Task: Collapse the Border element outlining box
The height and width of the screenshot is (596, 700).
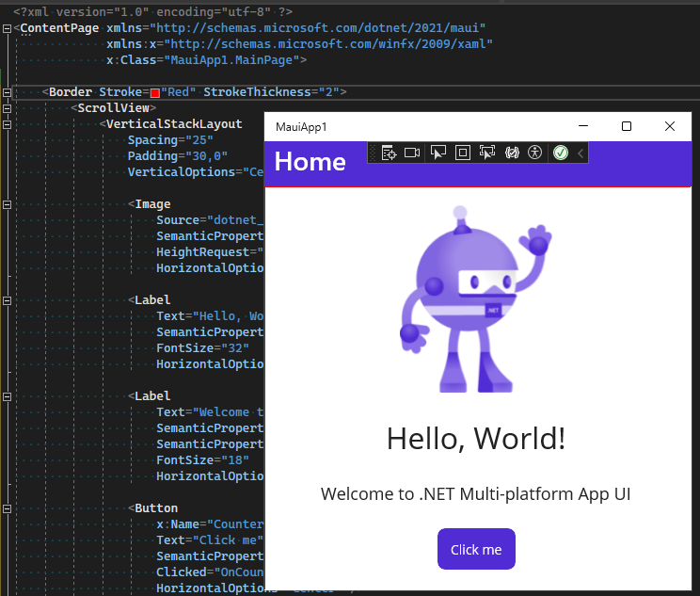Action: coord(7,92)
